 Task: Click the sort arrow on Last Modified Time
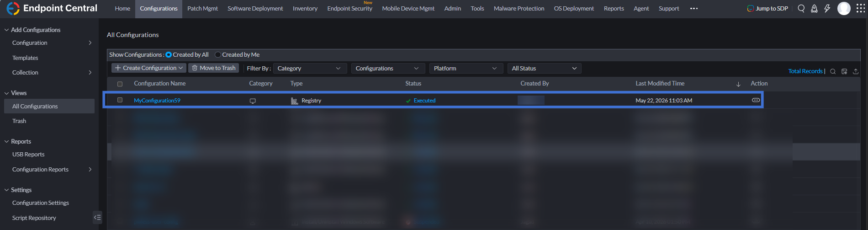(738, 84)
